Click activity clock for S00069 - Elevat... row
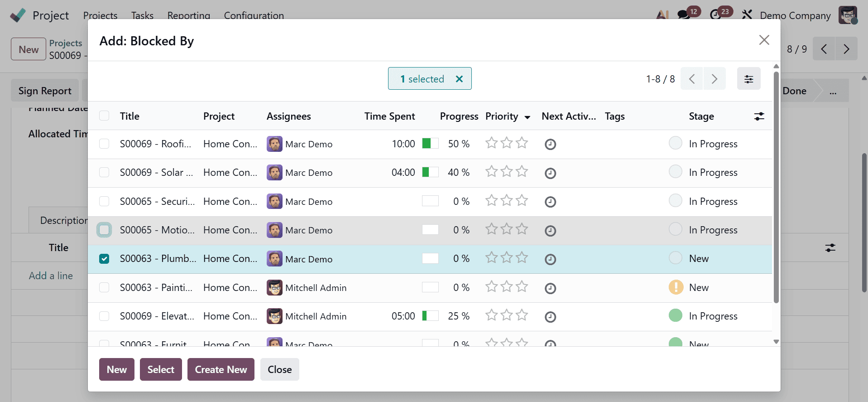This screenshot has height=402, width=868. tap(550, 317)
